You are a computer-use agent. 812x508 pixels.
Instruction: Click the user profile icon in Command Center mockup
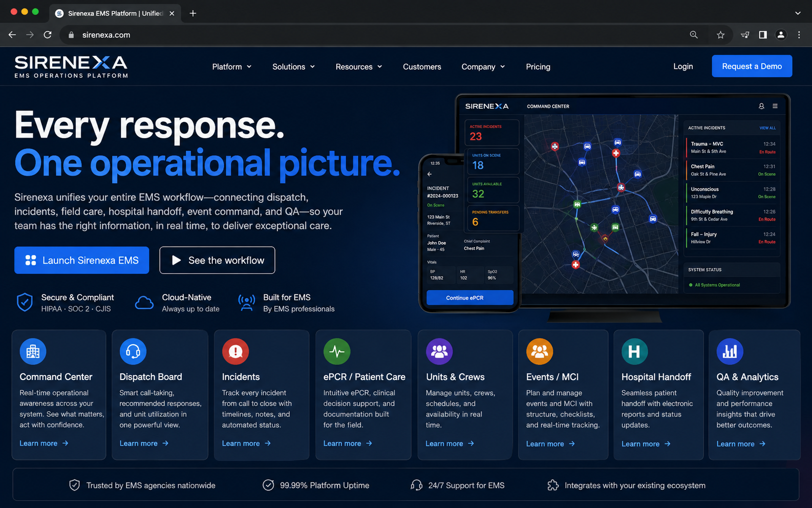pyautogui.click(x=761, y=106)
